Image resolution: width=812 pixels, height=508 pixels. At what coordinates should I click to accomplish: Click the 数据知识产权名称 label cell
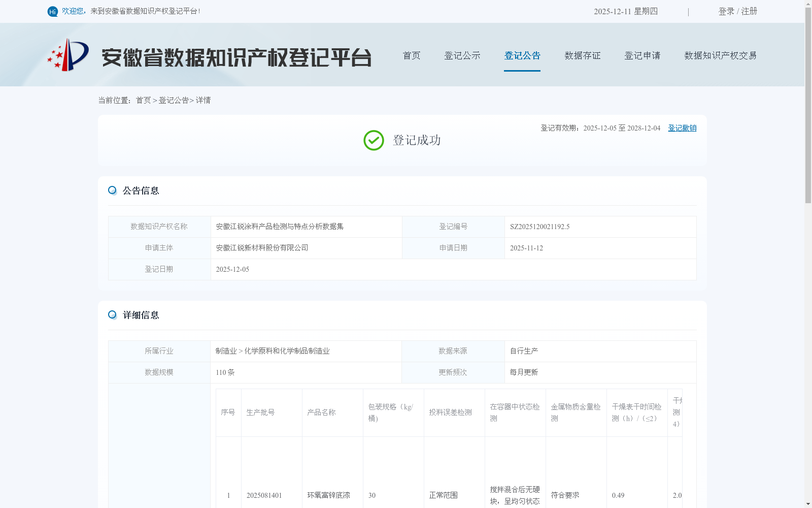tap(159, 227)
